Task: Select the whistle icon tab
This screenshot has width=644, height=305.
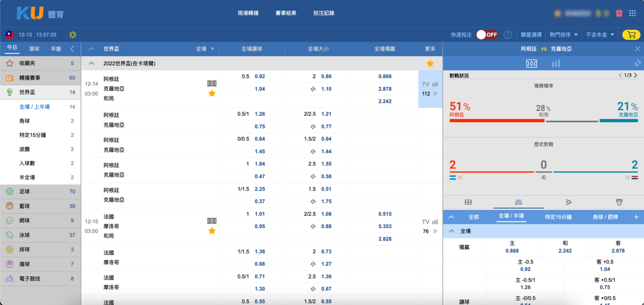Action: pos(569,202)
